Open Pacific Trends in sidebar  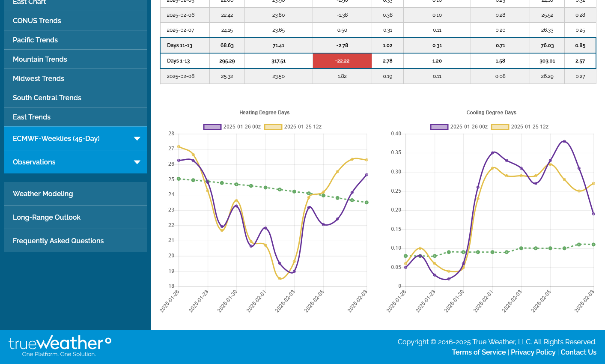[35, 40]
